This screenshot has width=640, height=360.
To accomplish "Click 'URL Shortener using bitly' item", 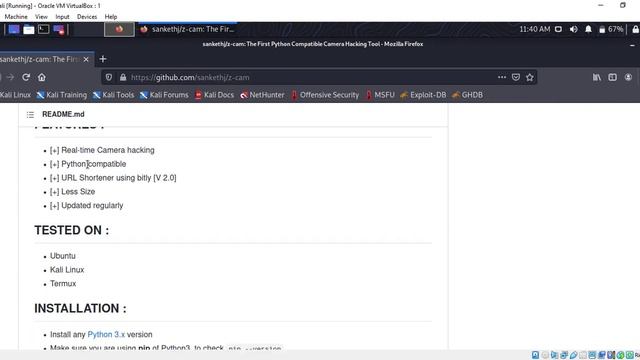I will tap(113, 178).
